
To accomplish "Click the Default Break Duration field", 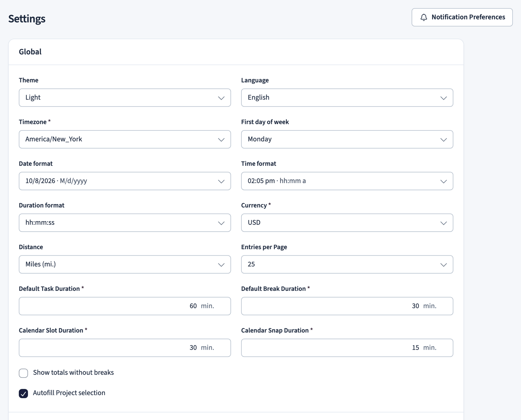I will 347,306.
